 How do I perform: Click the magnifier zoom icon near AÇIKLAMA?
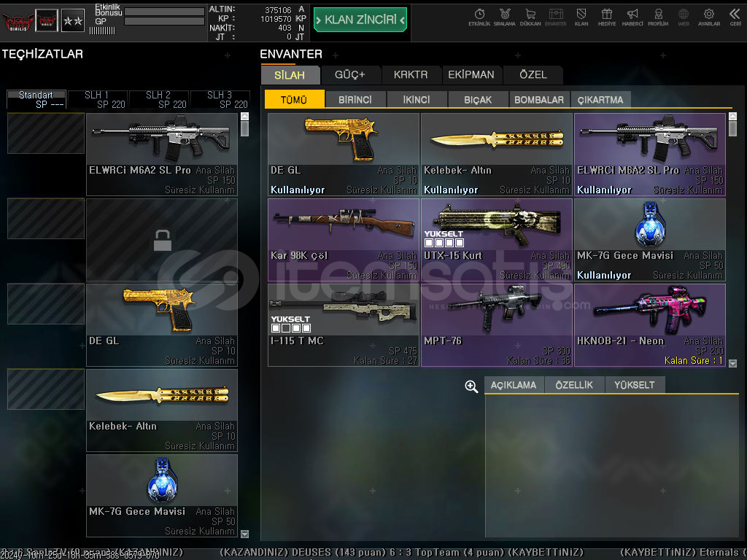[x=471, y=386]
